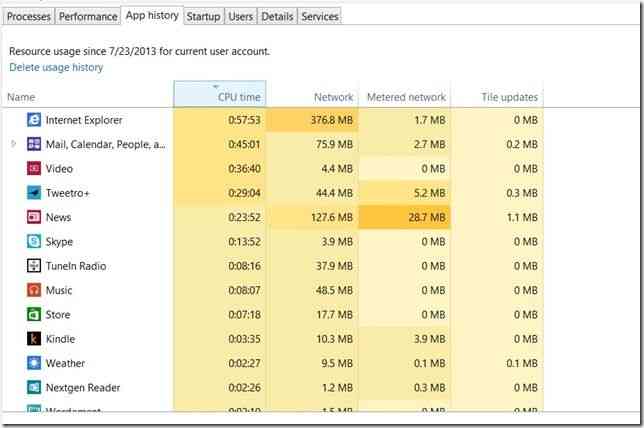644x428 pixels.
Task: Click Network value 75.9 MB
Action: coord(334,144)
